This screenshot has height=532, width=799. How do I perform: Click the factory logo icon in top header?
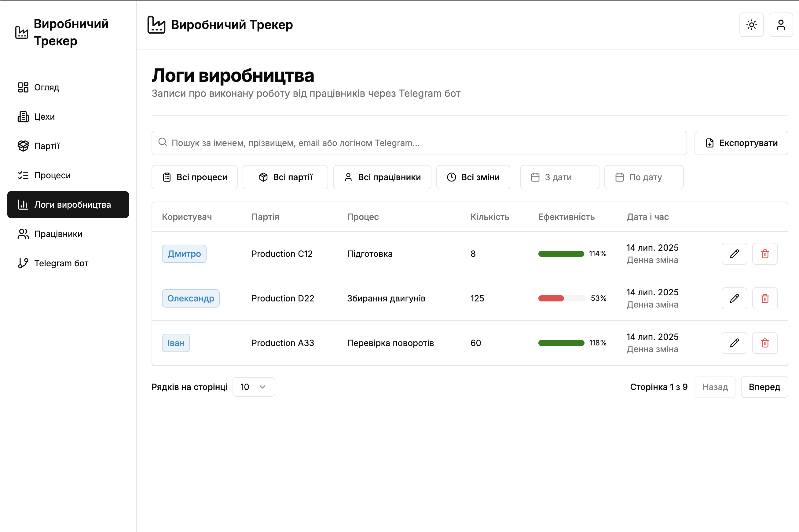pyautogui.click(x=156, y=25)
